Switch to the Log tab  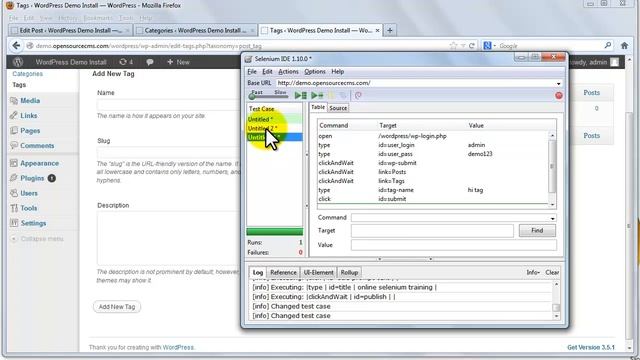tap(258, 272)
